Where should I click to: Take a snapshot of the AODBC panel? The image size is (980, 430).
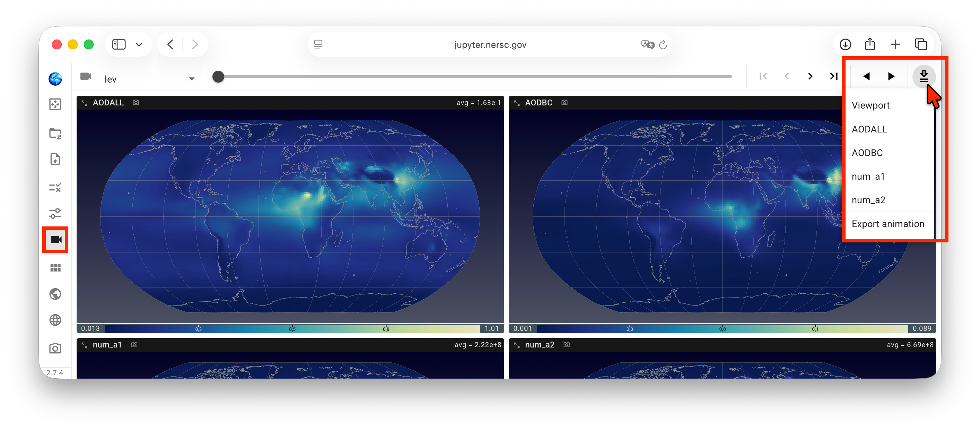pyautogui.click(x=565, y=103)
